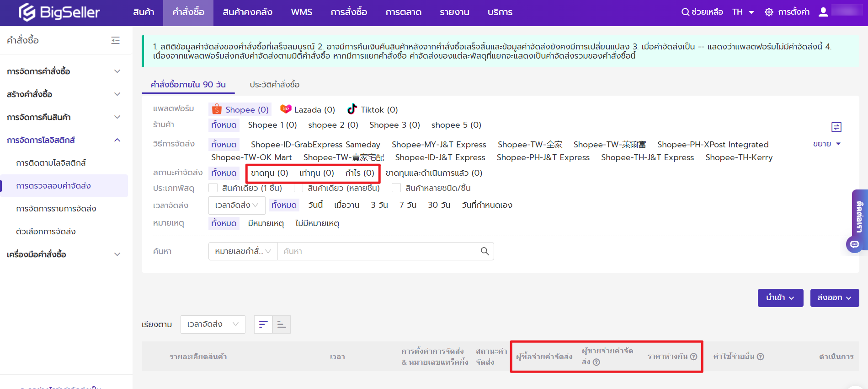Select ascending sort order icon
The width and height of the screenshot is (868, 389).
282,324
